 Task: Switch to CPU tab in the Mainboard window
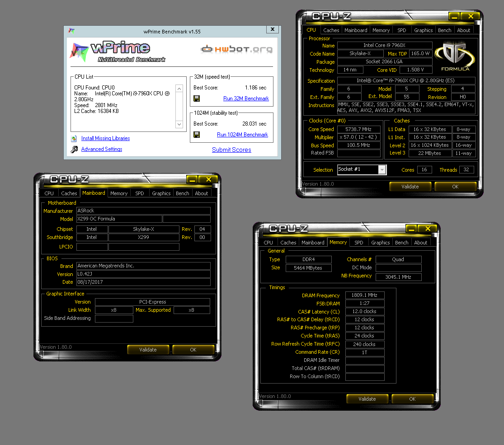(49, 193)
